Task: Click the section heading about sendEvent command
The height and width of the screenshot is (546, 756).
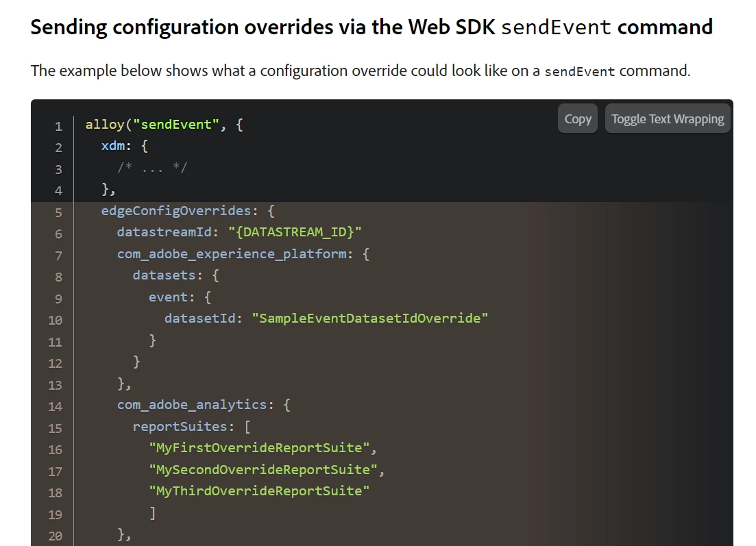Action: [x=371, y=27]
